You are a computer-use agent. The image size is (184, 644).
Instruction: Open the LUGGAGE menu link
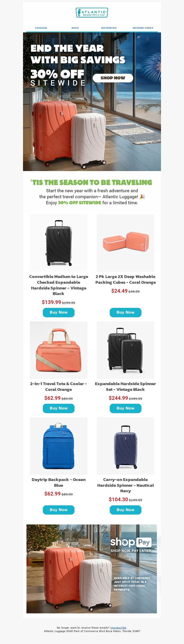pyautogui.click(x=41, y=28)
